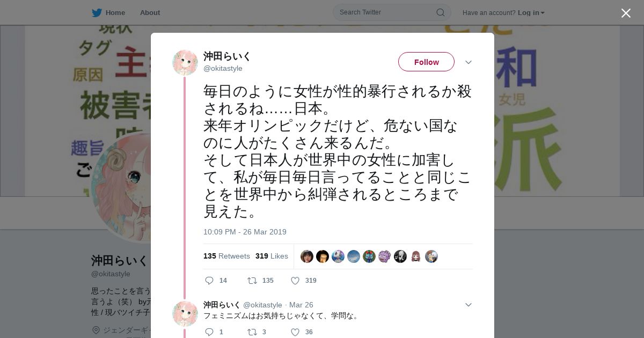Click the retweet icon showing 135

[x=252, y=281]
